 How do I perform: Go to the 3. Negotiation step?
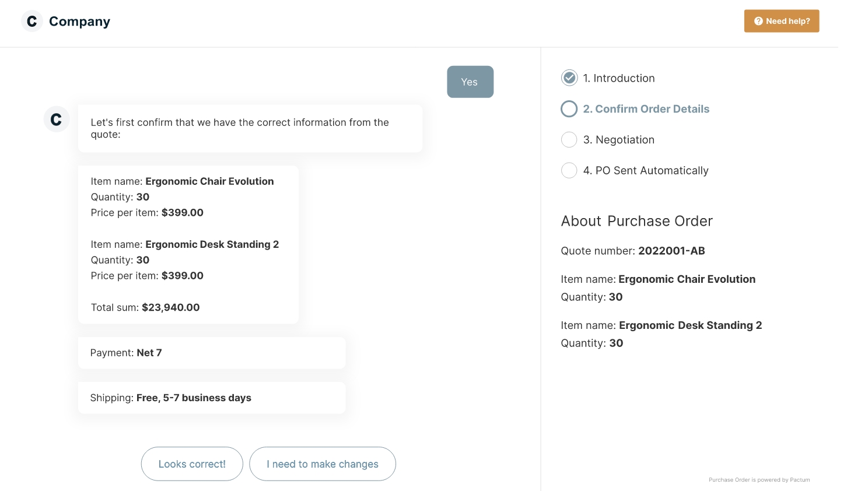pyautogui.click(x=618, y=140)
